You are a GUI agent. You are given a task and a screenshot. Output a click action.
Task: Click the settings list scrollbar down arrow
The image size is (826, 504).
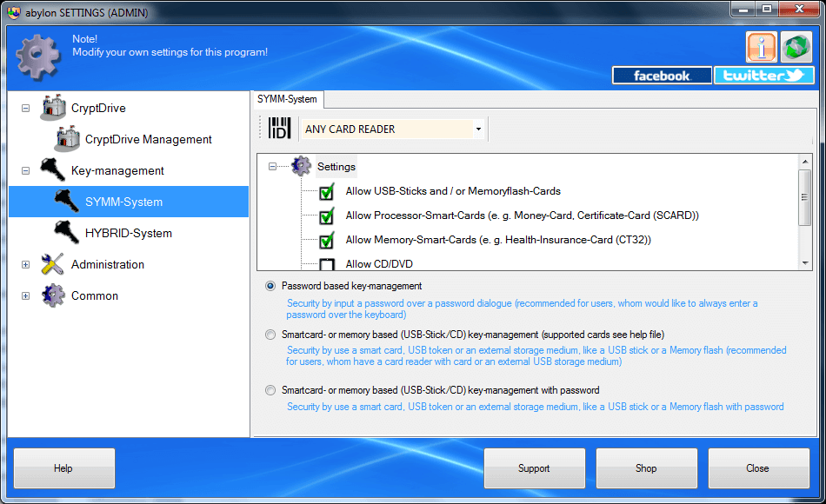pos(805,262)
